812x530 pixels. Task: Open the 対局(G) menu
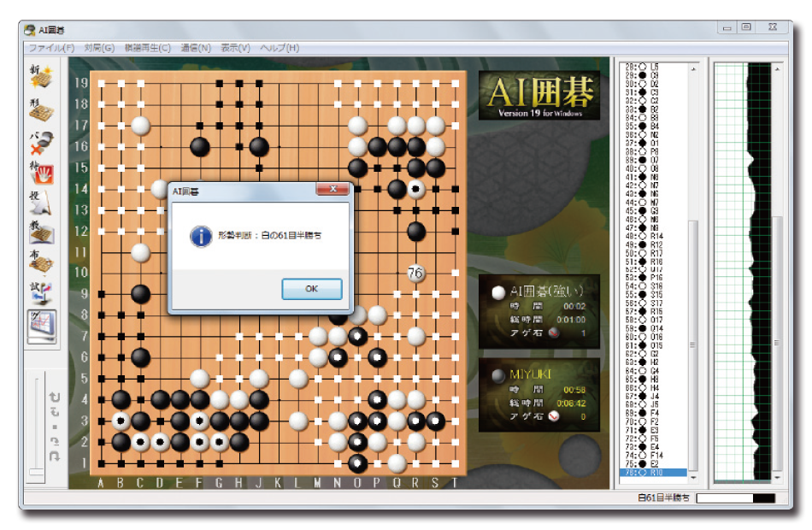(99, 48)
